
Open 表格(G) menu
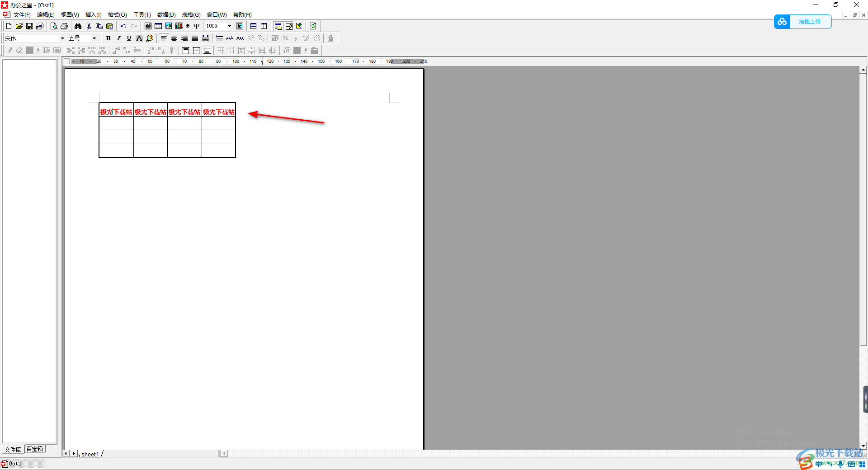click(x=191, y=15)
